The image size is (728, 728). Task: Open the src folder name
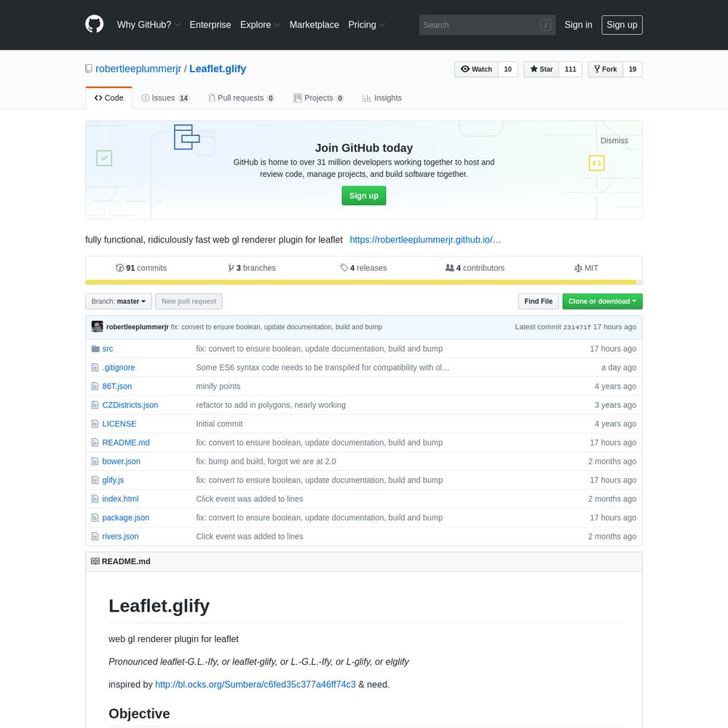107,349
